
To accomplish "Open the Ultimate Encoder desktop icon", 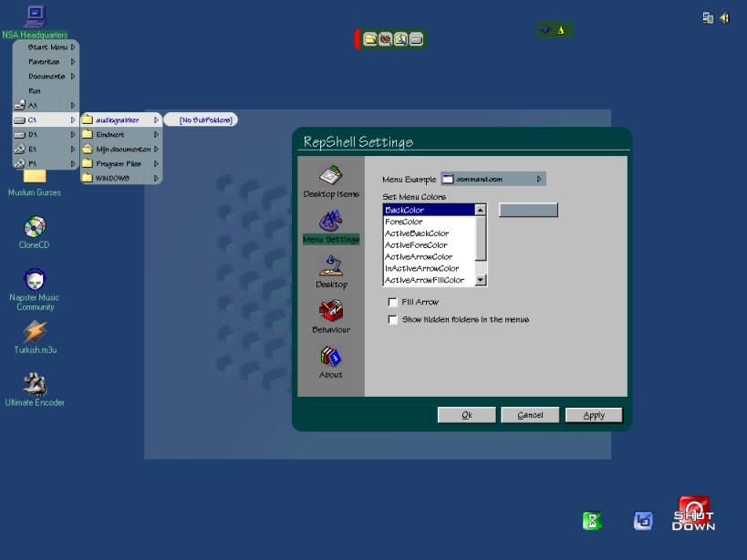I will 35,384.
